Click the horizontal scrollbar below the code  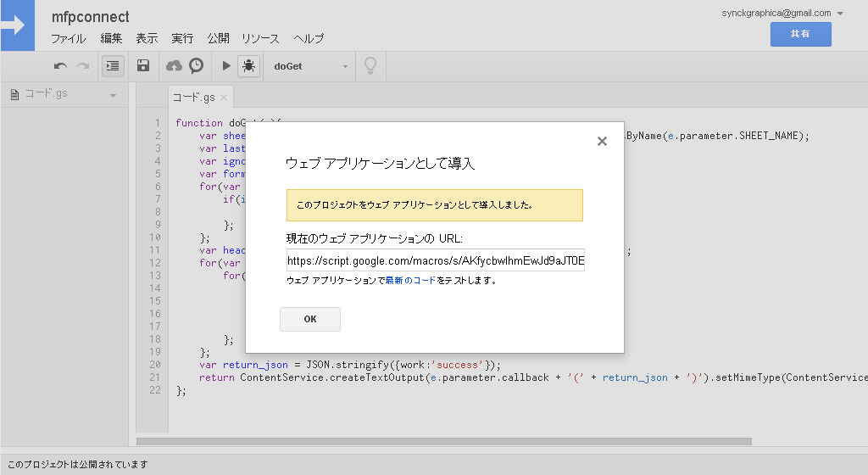[443, 441]
